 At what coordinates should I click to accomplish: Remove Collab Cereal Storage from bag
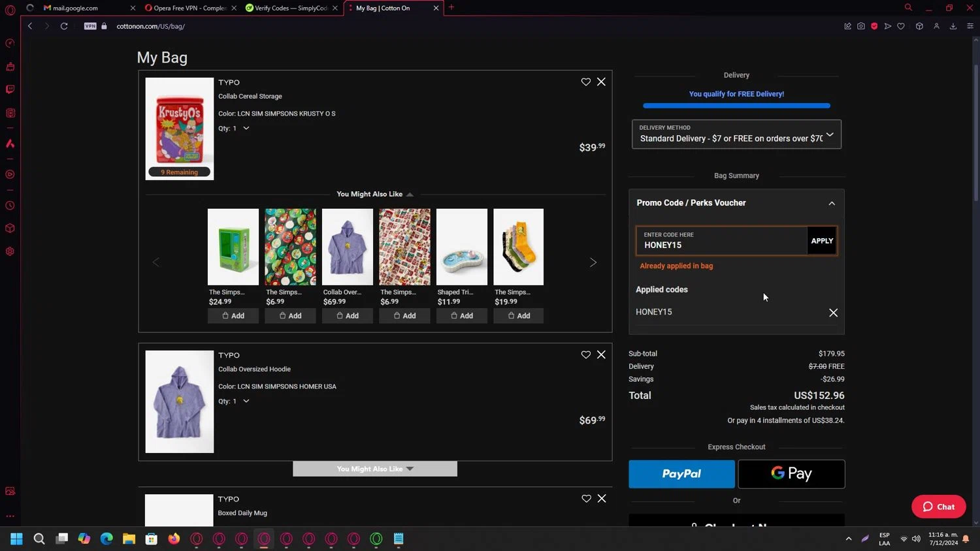tap(601, 82)
